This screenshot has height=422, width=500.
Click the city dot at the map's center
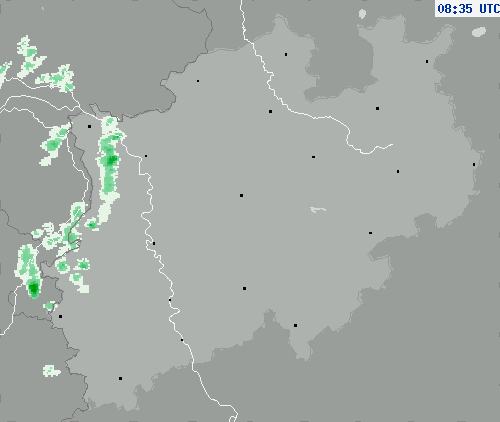tap(241, 195)
